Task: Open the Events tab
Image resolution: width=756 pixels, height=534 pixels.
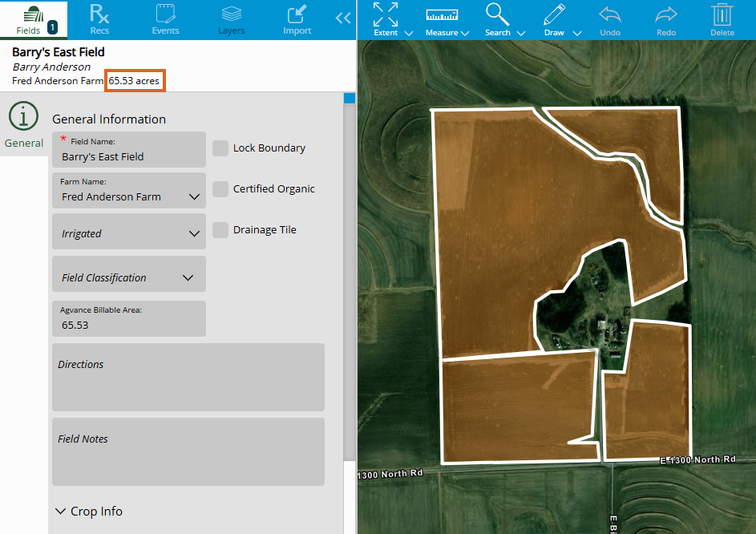Action: click(x=165, y=20)
